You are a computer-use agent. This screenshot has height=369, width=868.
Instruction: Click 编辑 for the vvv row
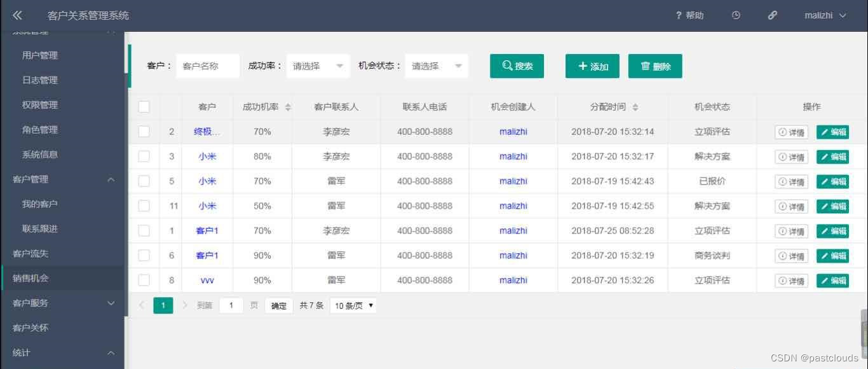832,281
